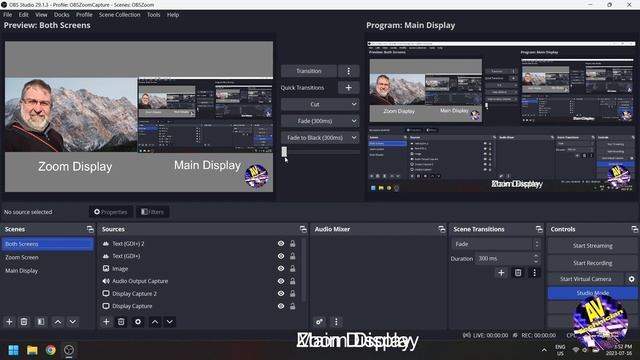Screen dimensions: 640x360
Task: Remove selected scene with trash icon
Action: tap(24, 322)
